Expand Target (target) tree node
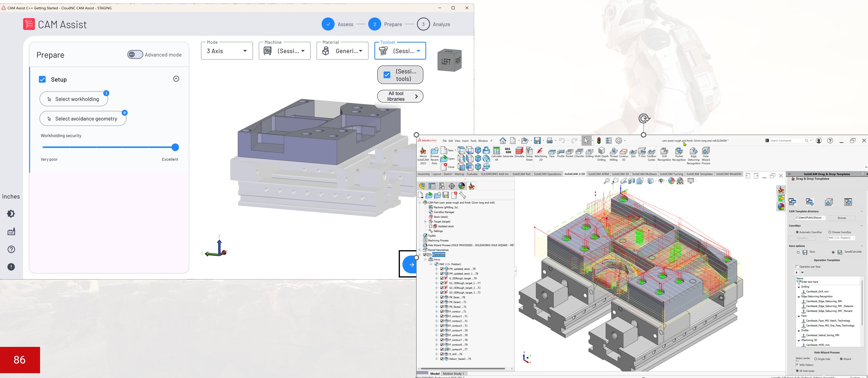868x378 pixels. coord(425,222)
